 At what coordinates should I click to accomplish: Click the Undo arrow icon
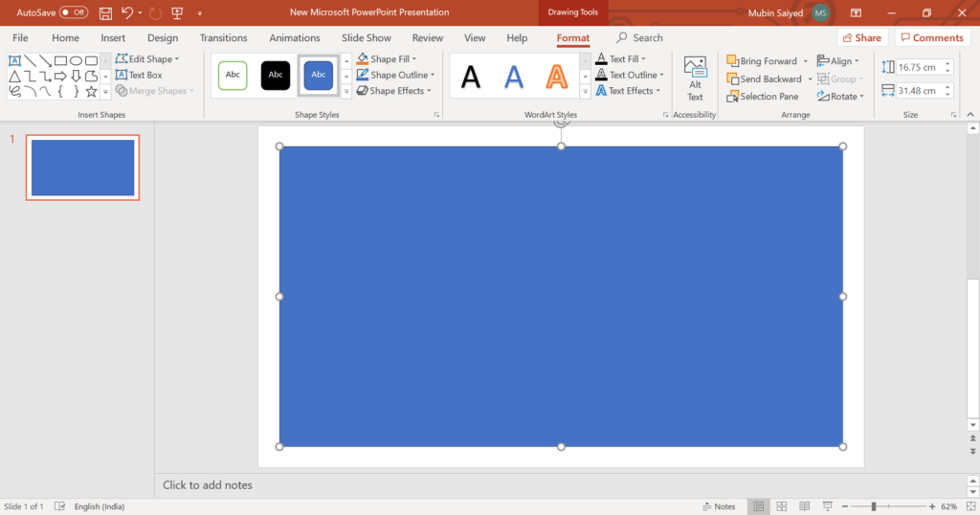pyautogui.click(x=126, y=12)
